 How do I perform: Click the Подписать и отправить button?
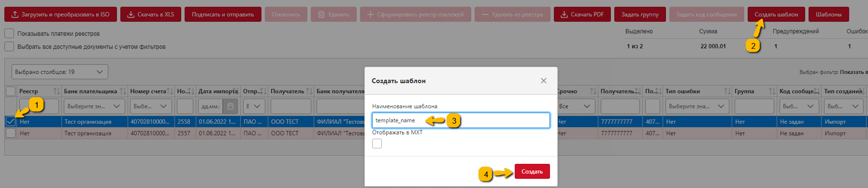[x=223, y=14]
